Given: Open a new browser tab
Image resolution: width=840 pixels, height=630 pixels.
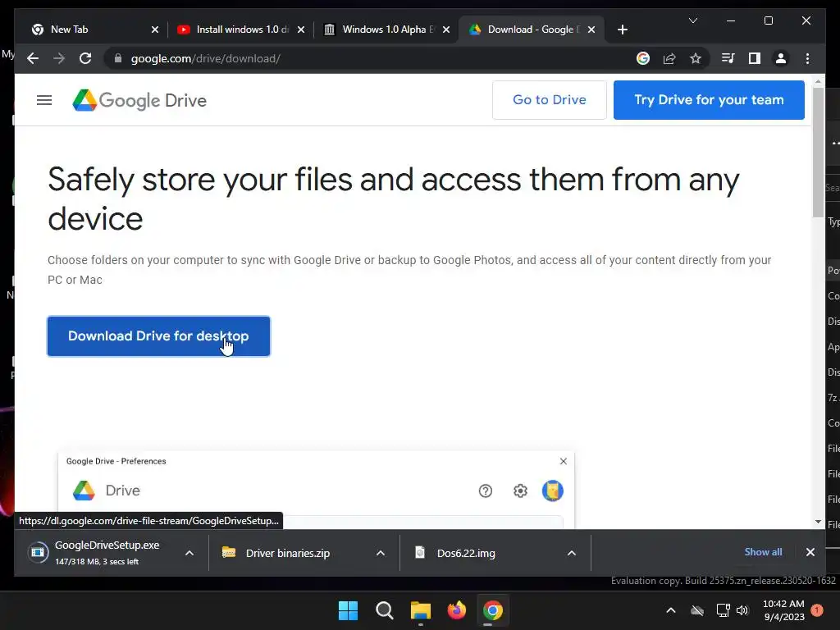Looking at the screenshot, I should (x=622, y=30).
